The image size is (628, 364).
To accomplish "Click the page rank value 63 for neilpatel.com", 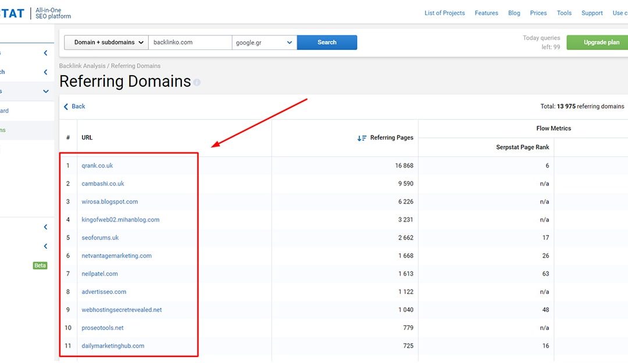I will pos(545,274).
